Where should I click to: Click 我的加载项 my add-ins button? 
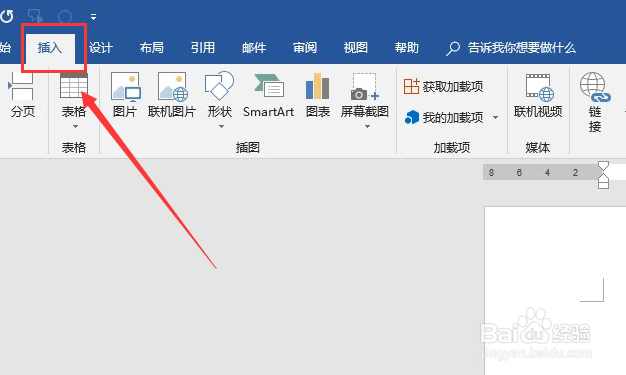[444, 117]
